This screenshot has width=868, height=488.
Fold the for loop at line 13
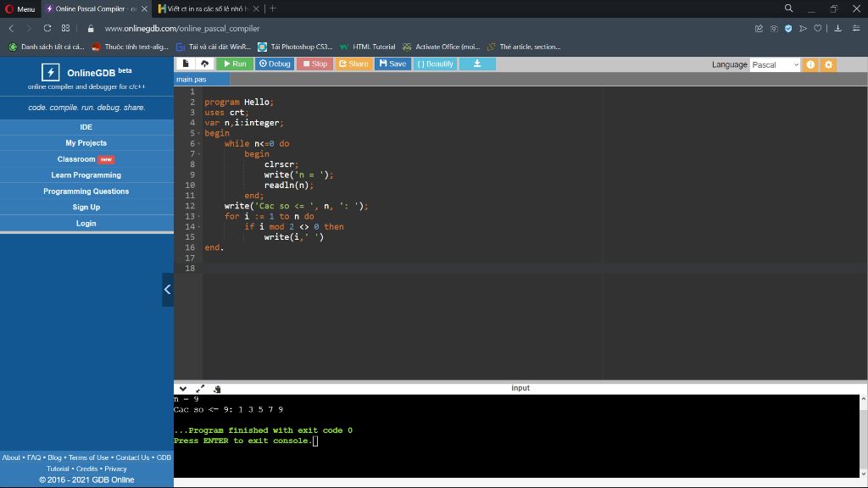[x=199, y=216]
